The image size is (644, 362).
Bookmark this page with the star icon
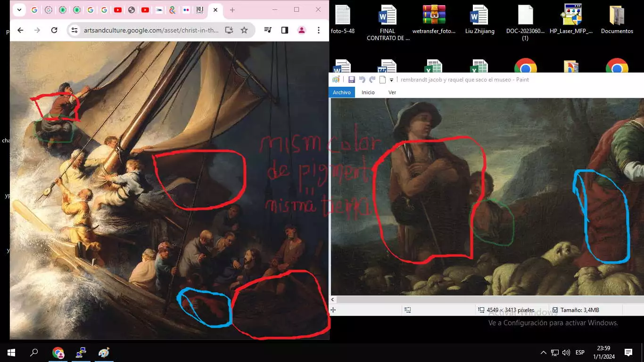pos(244,30)
